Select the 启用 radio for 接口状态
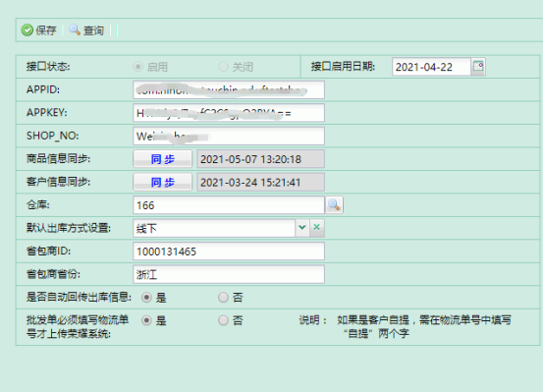Screen dimensions: 544x392 click(x=138, y=67)
